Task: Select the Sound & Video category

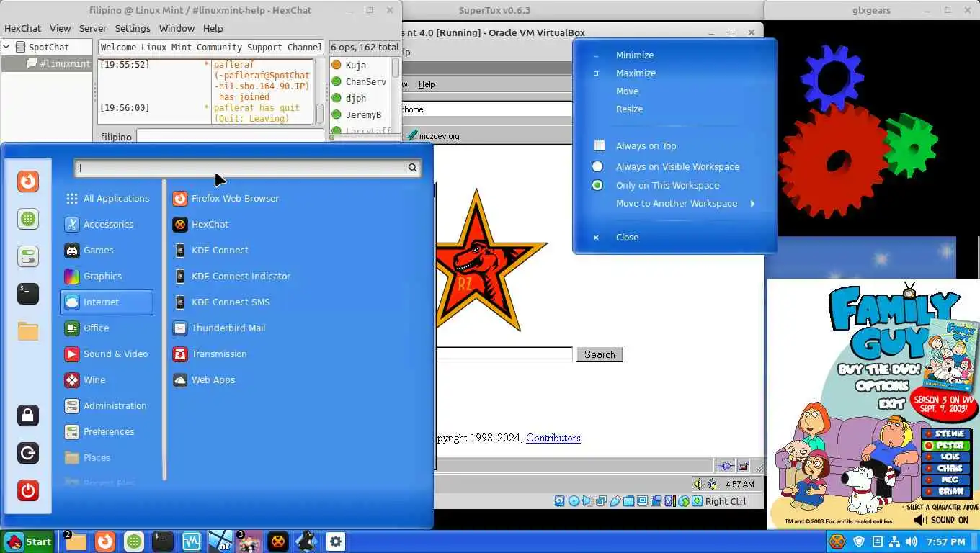Action: 107,354
